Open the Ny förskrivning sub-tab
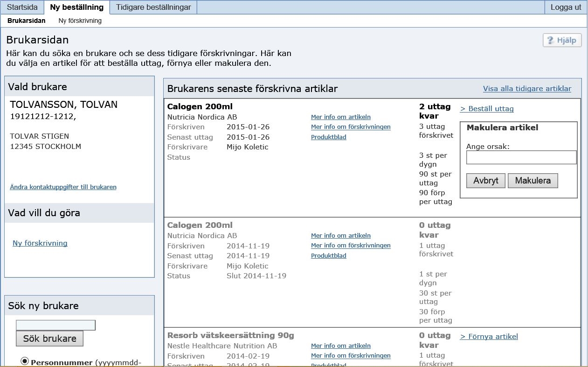This screenshot has height=367, width=588. (80, 21)
